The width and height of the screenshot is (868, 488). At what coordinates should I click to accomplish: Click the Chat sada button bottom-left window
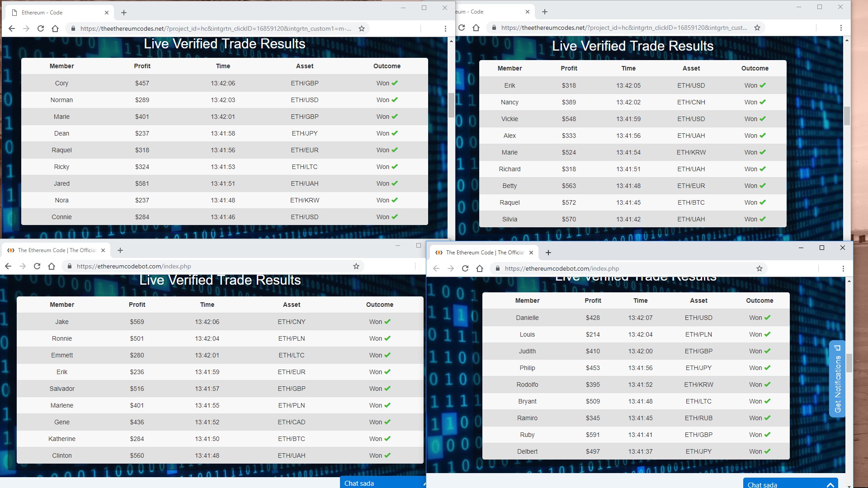(359, 483)
